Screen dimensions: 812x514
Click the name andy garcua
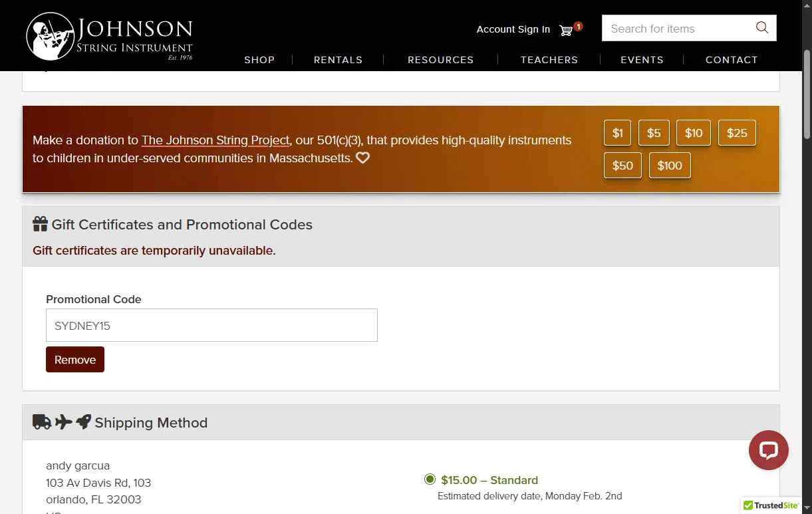78,465
